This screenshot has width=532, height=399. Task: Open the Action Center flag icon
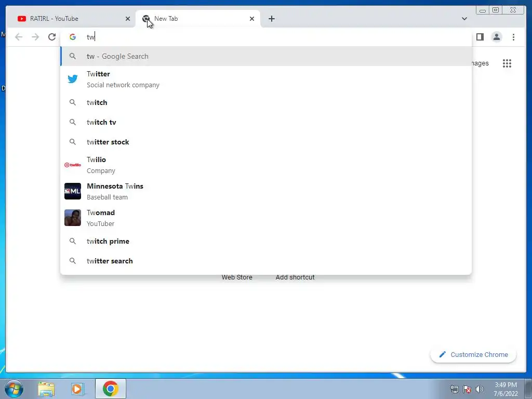tap(467, 389)
